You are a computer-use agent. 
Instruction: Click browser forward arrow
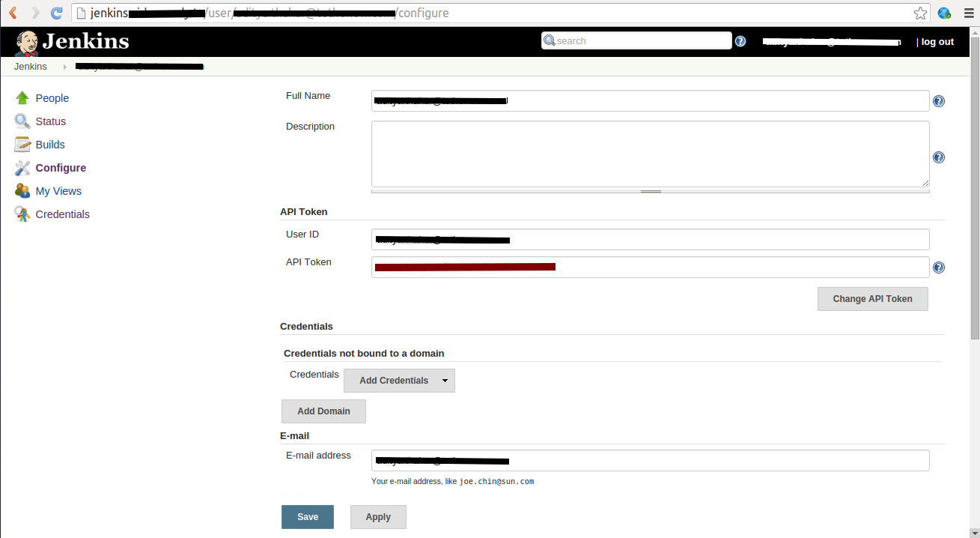35,13
